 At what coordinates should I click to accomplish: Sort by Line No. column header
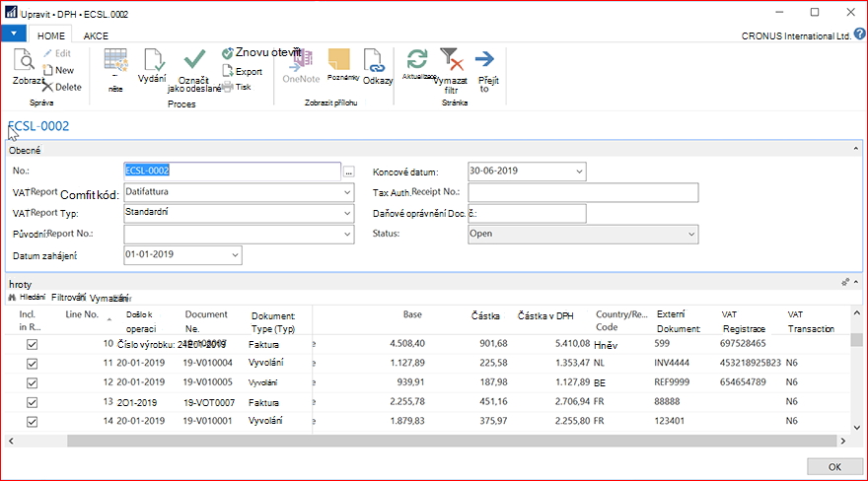coord(82,314)
